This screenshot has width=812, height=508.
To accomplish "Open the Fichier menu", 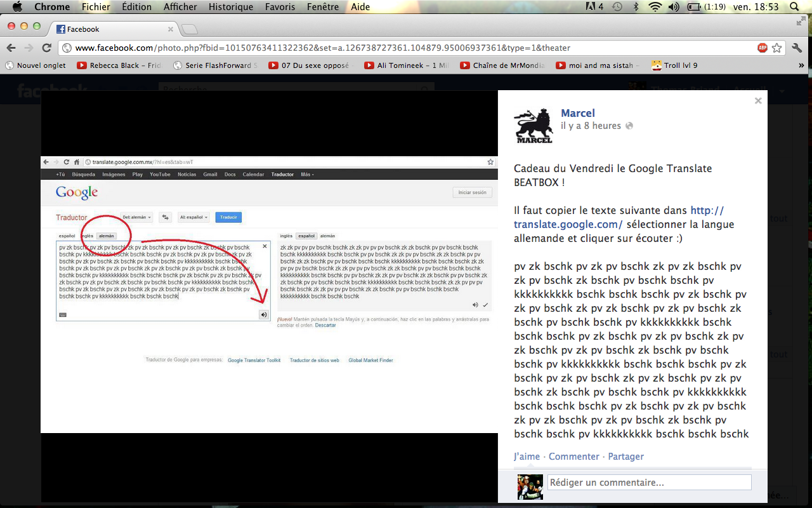I will tap(96, 7).
